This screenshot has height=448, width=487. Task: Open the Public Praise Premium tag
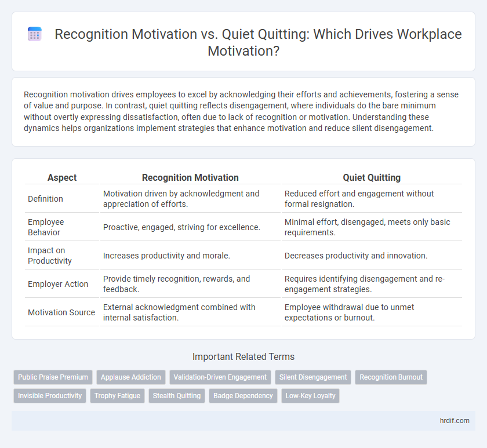point(53,377)
